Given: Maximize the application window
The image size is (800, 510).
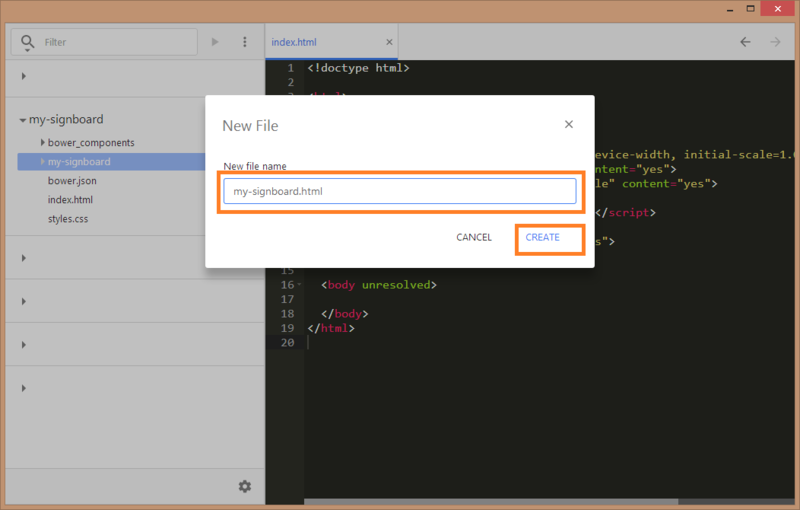Looking at the screenshot, I should pyautogui.click(x=751, y=9).
